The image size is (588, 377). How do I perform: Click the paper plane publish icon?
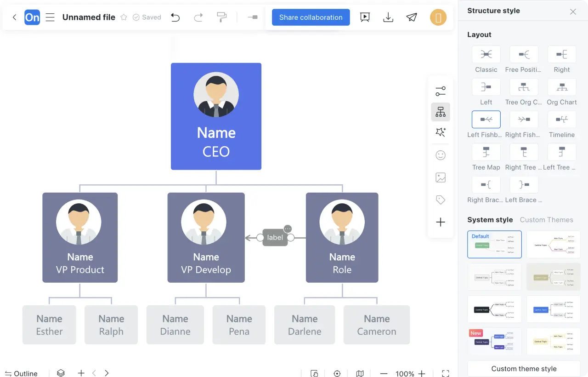pos(412,17)
